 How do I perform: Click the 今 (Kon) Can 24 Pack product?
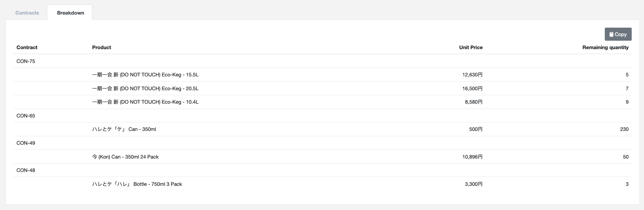point(125,157)
